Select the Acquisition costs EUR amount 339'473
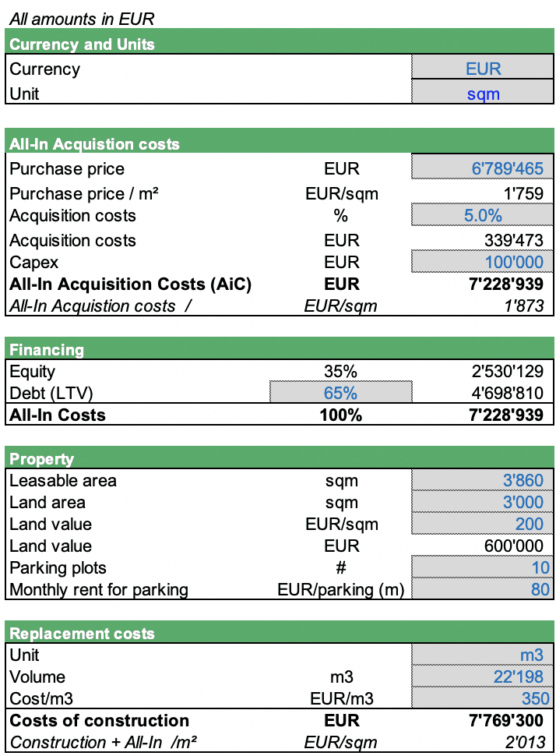556x756 pixels. (x=514, y=240)
